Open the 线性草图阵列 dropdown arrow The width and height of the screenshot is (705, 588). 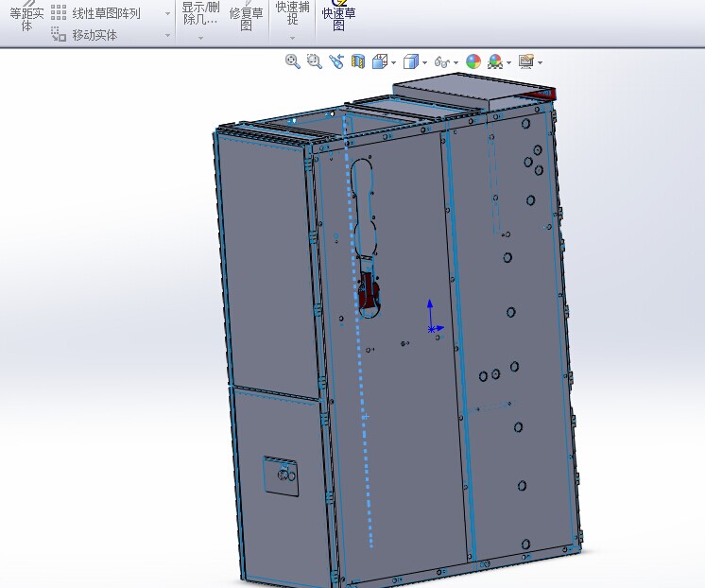(167, 14)
